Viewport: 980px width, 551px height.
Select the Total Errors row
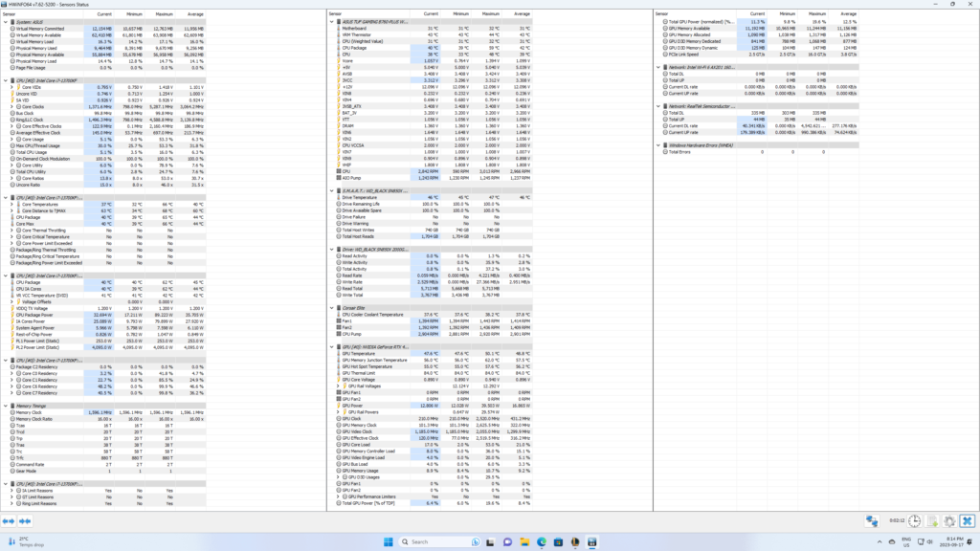tap(757, 152)
